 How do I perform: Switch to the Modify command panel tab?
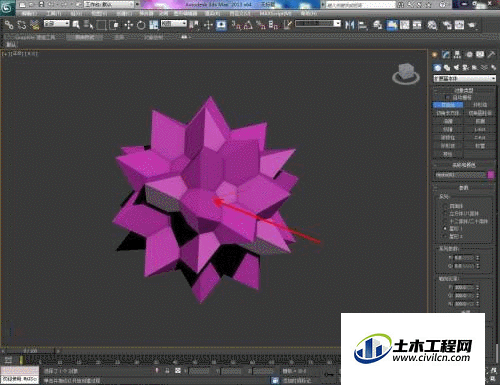(x=446, y=55)
